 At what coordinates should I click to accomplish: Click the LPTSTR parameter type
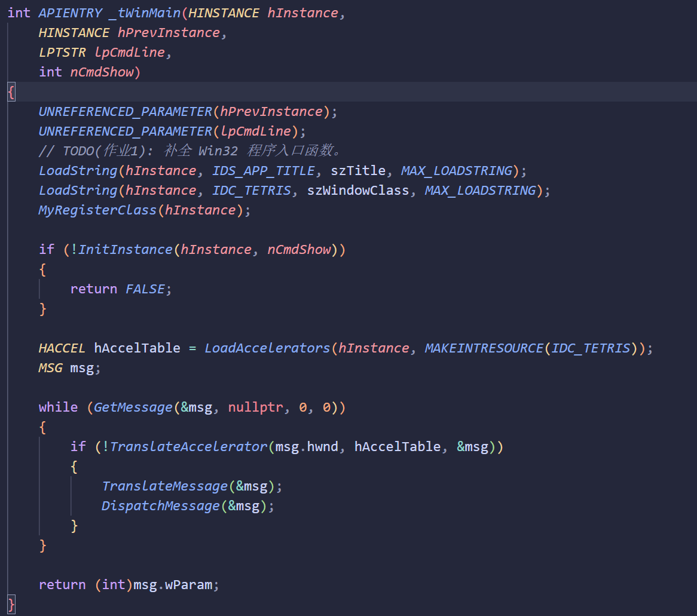tap(63, 53)
